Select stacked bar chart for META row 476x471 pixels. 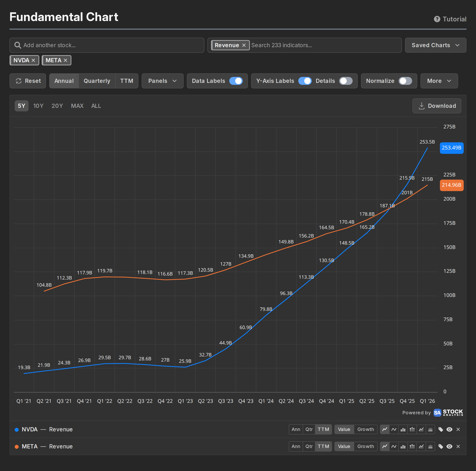[412, 446]
